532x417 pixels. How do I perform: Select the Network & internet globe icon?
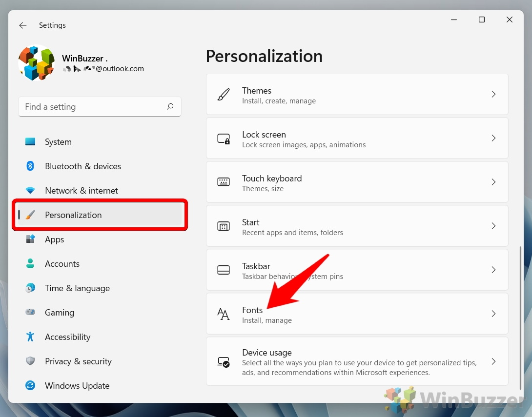click(30, 190)
